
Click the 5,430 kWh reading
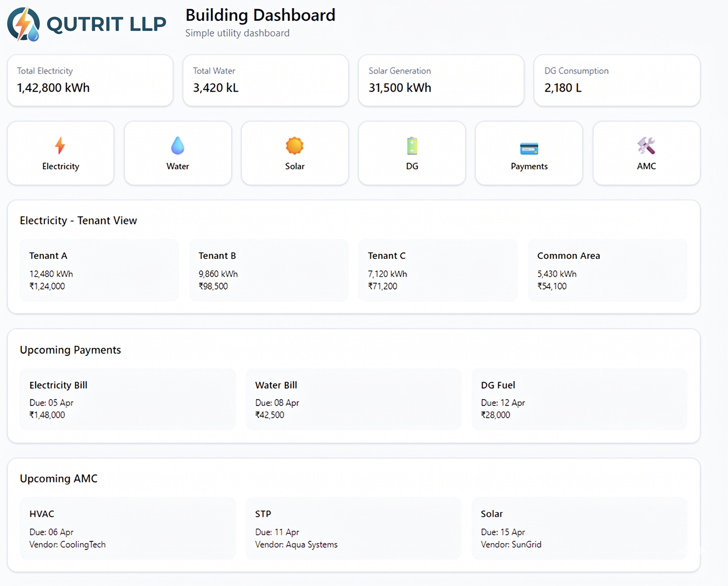pos(556,274)
